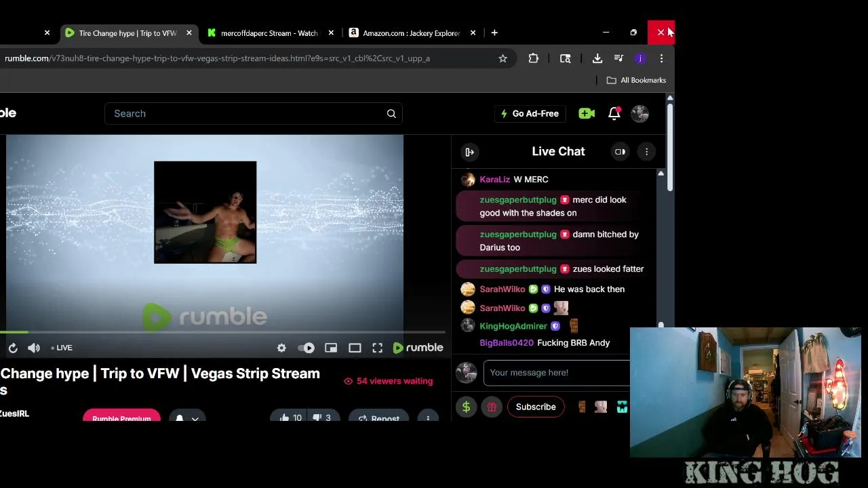Pop out the Live Chat window
This screenshot has width=868, height=488.
620,152
